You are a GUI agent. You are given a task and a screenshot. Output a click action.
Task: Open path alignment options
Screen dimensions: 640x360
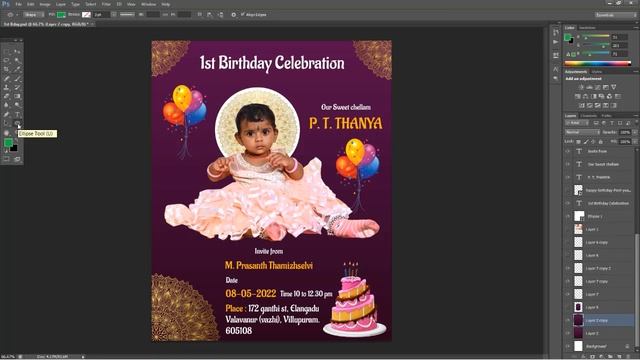click(209, 15)
